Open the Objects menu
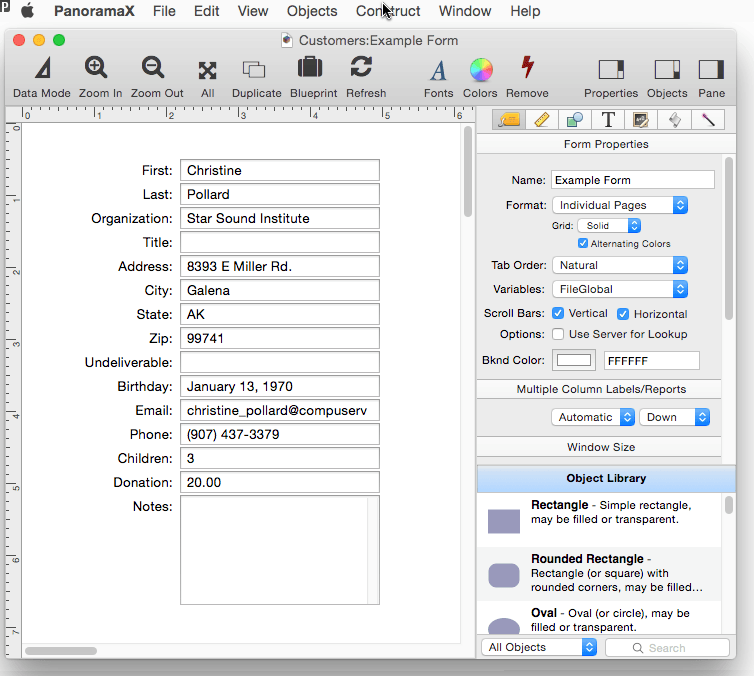Image resolution: width=754 pixels, height=676 pixels. [x=312, y=11]
